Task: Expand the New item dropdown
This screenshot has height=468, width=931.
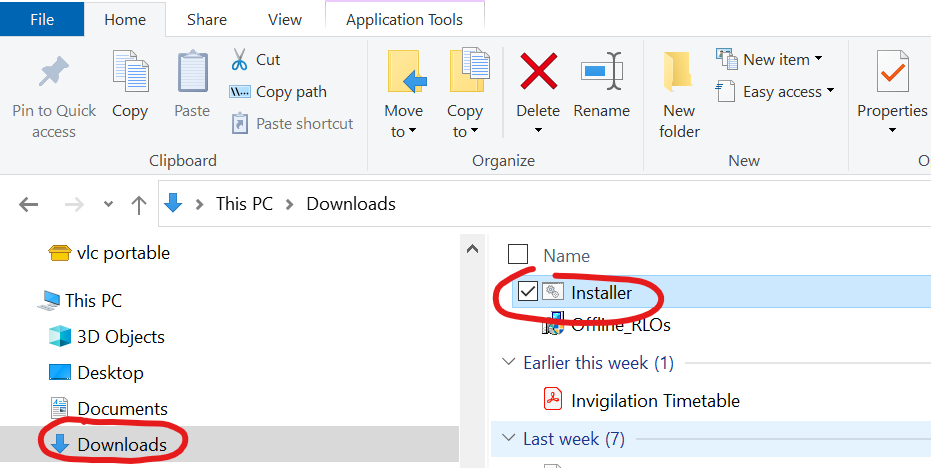Action: (769, 60)
